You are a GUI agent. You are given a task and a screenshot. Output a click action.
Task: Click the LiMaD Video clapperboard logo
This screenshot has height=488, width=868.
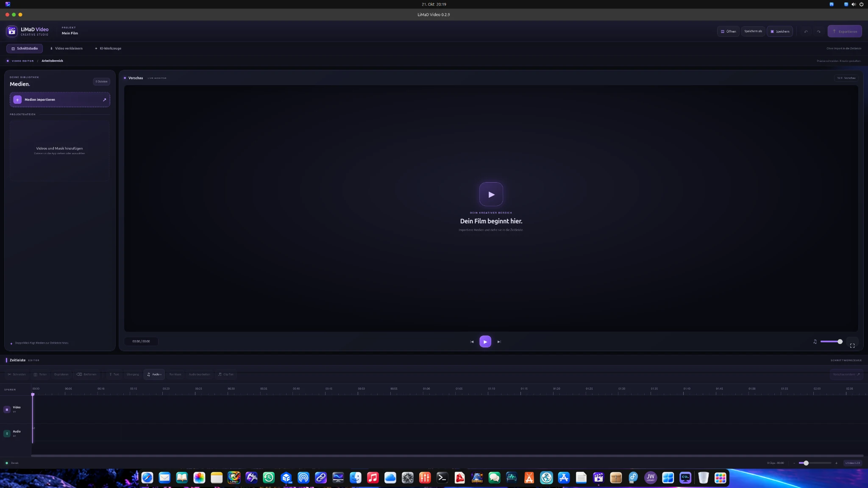12,31
